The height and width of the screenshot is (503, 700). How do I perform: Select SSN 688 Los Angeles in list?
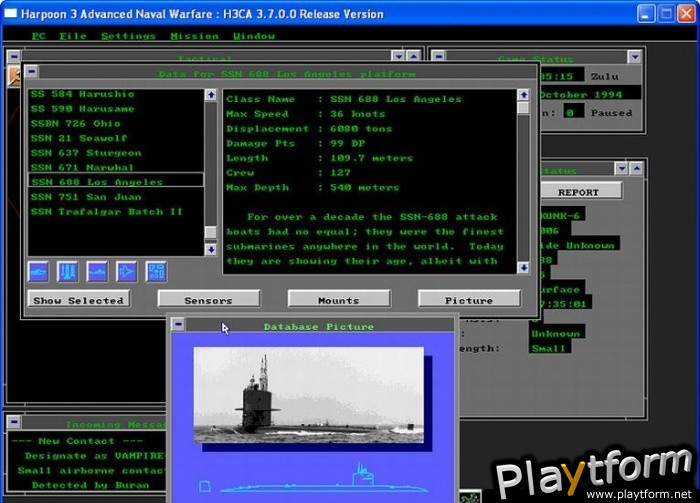coord(116,181)
